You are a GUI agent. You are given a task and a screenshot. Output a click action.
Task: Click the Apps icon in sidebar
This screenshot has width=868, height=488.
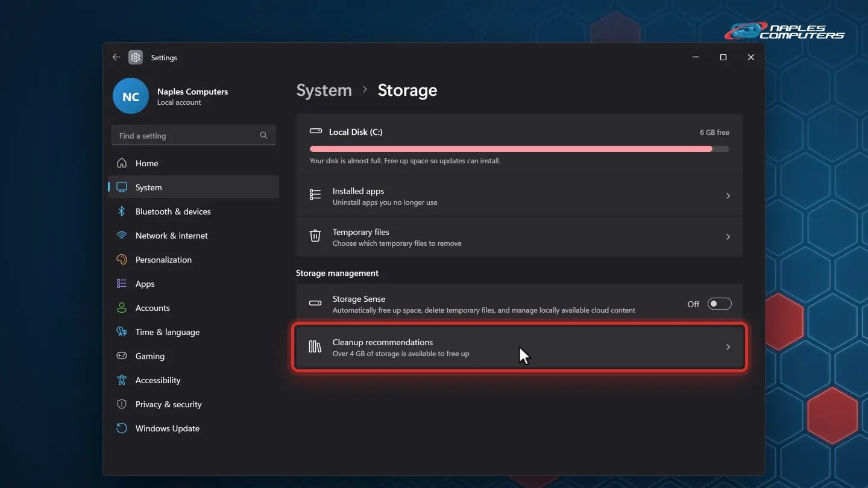[122, 284]
